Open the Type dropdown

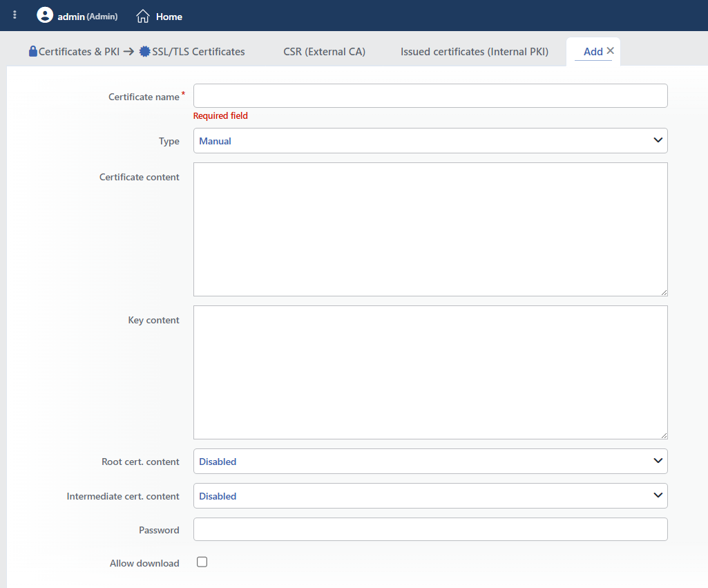[430, 140]
